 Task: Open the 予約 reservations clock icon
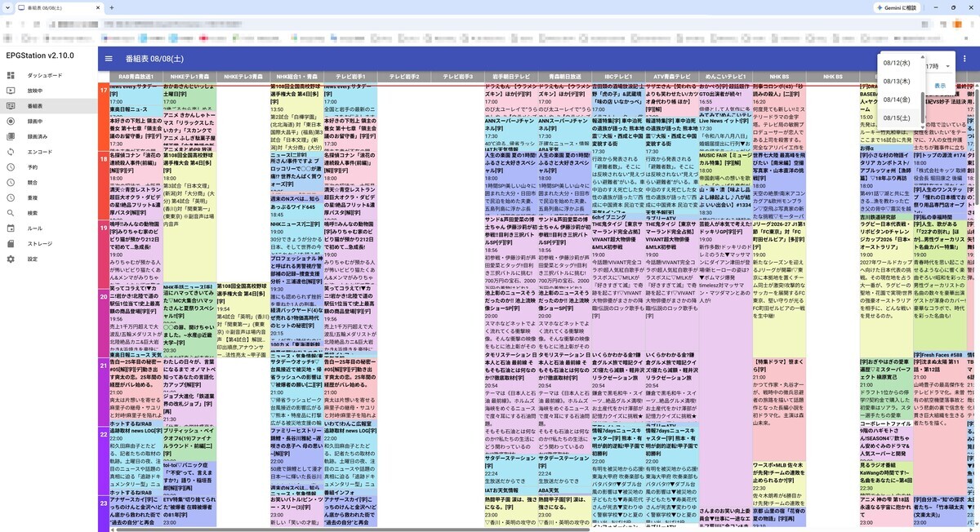click(x=11, y=167)
